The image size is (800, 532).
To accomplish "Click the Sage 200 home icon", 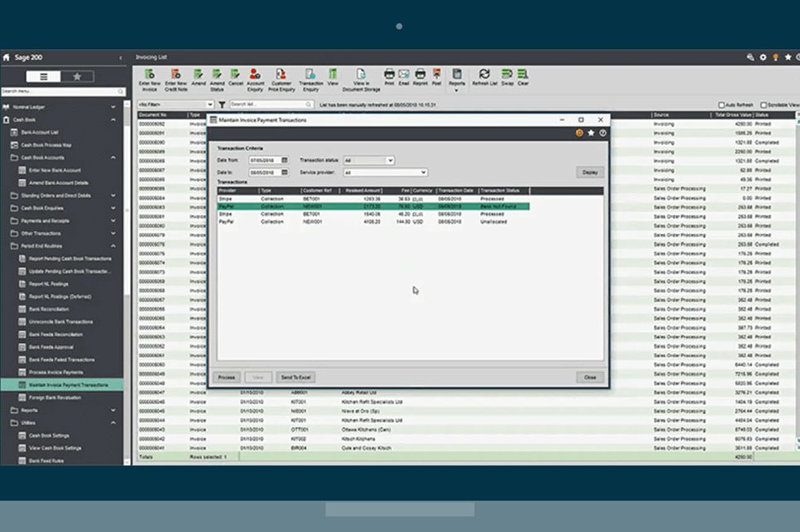I will (6, 57).
